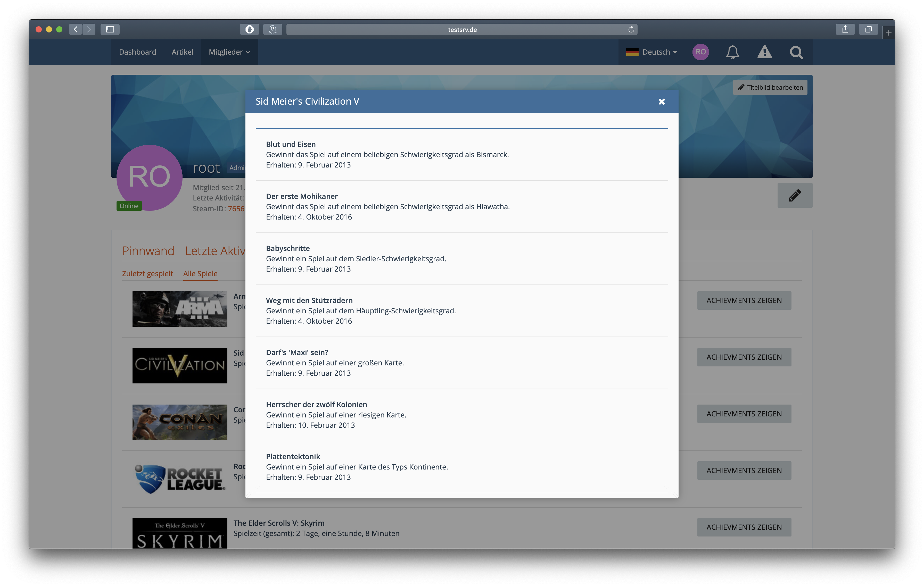Viewport: 924px width, 587px height.
Task: Open the warning triangle moderation icon
Action: tap(764, 52)
